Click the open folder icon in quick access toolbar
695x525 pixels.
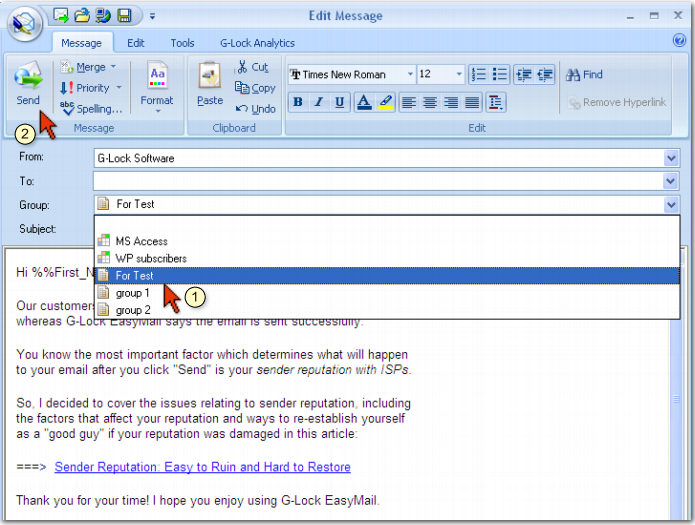(82, 16)
